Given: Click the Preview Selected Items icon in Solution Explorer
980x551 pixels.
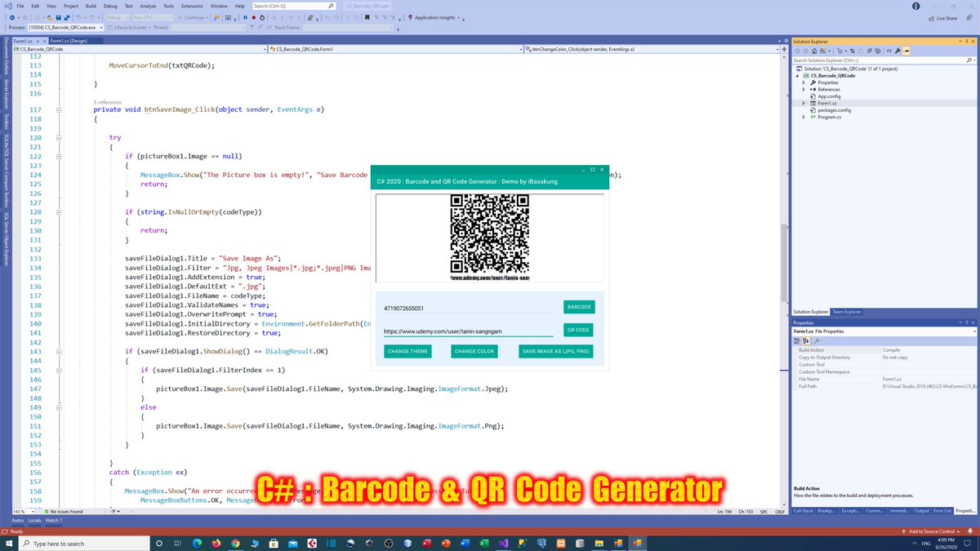Looking at the screenshot, I should 906,51.
